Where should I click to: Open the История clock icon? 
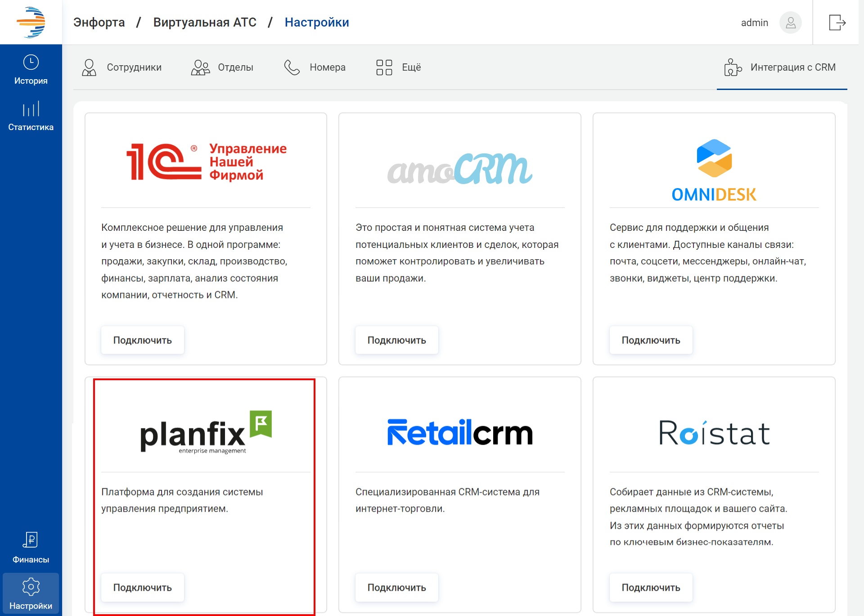[31, 62]
